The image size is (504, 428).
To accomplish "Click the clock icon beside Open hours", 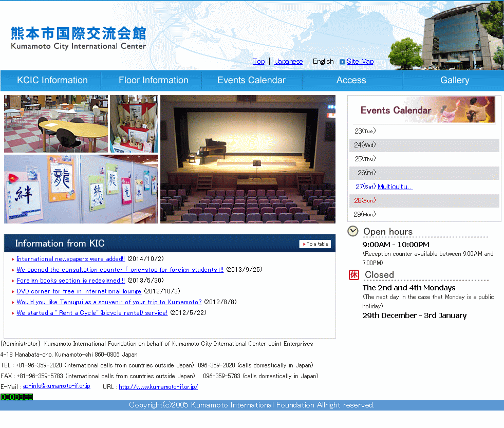I will tap(353, 231).
